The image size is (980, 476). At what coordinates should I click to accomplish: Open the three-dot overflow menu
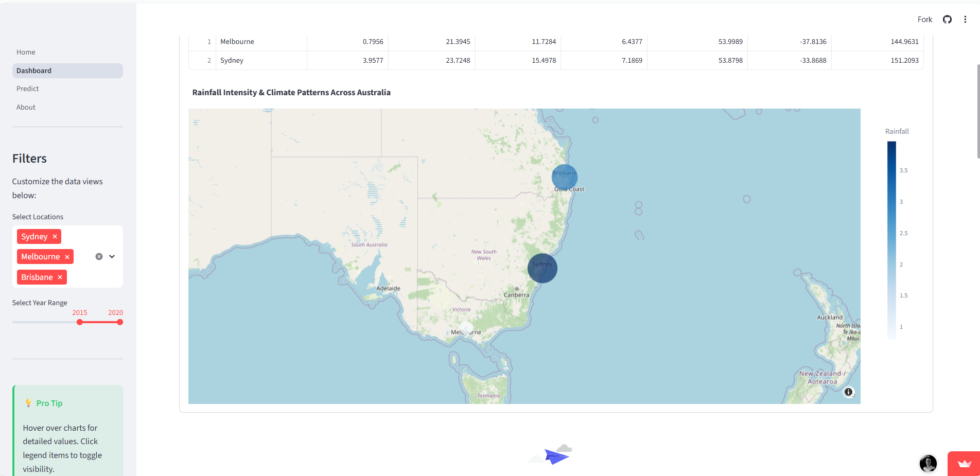tap(966, 19)
